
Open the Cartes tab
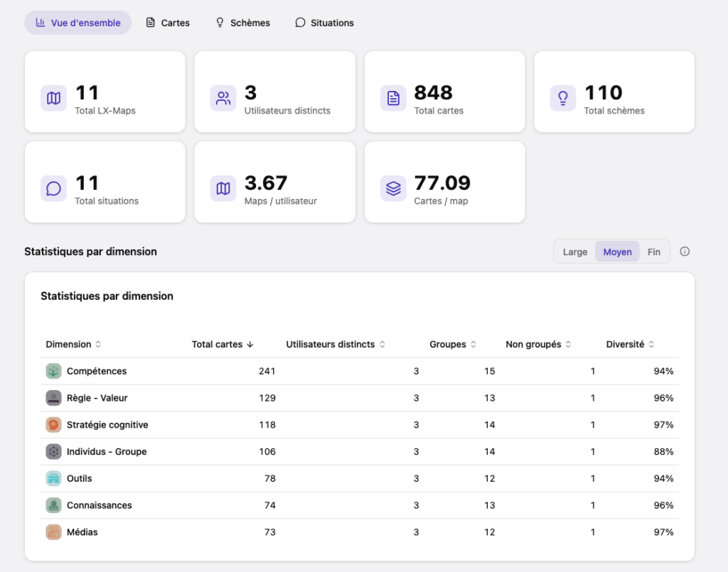pos(168,23)
